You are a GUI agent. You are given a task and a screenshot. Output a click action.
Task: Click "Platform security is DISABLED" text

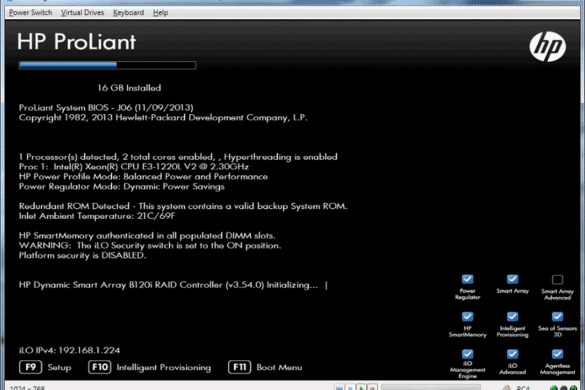(x=82, y=256)
